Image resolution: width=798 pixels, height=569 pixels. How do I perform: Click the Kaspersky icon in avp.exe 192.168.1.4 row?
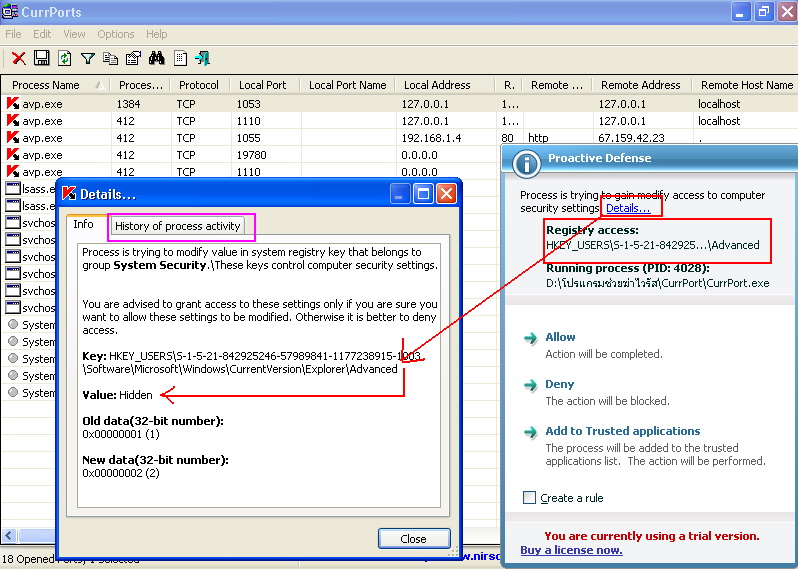point(13,138)
